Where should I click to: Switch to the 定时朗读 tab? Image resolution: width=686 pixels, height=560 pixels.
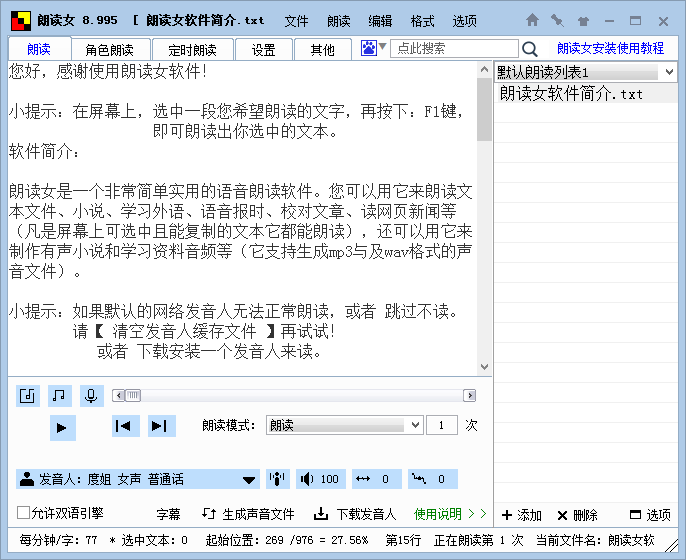pyautogui.click(x=192, y=49)
